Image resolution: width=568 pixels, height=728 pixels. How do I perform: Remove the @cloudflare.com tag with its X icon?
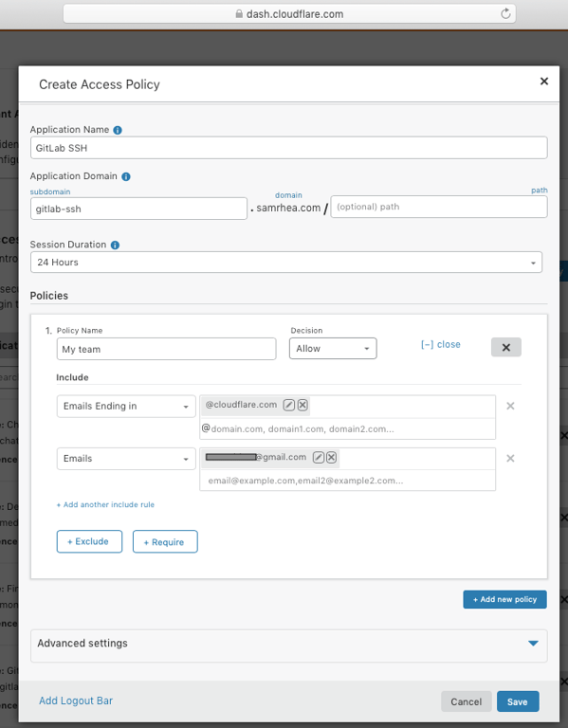pos(302,405)
